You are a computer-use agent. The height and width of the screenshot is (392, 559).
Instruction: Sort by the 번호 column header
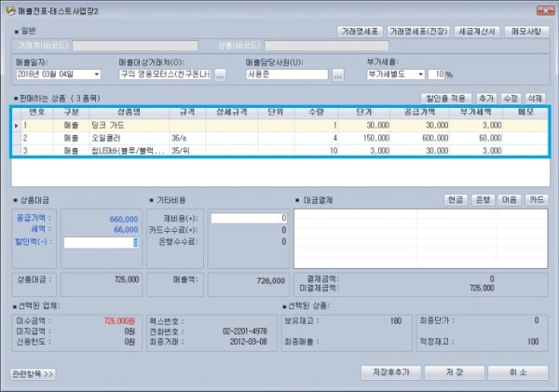click(36, 113)
